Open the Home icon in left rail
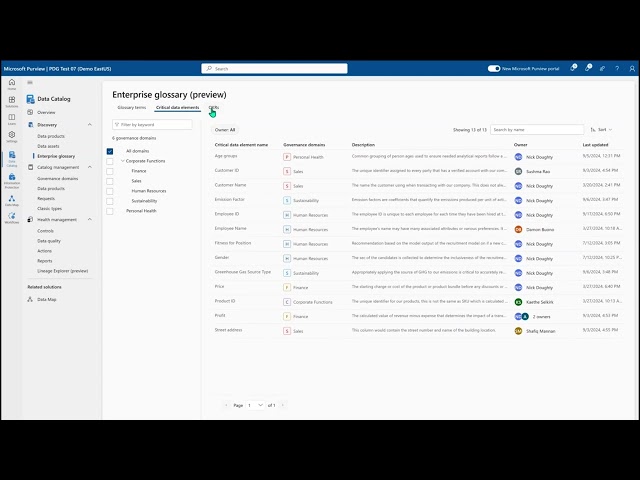The image size is (640, 480). (x=12, y=84)
